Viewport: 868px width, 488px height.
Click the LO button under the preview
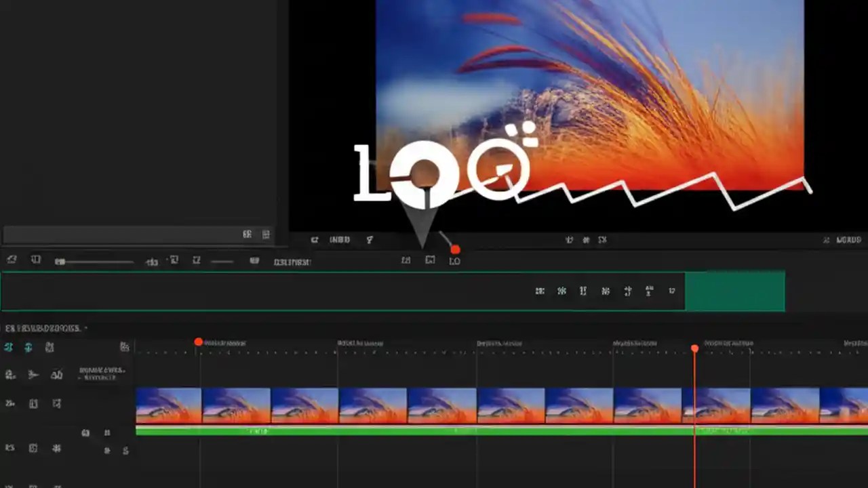pos(454,261)
